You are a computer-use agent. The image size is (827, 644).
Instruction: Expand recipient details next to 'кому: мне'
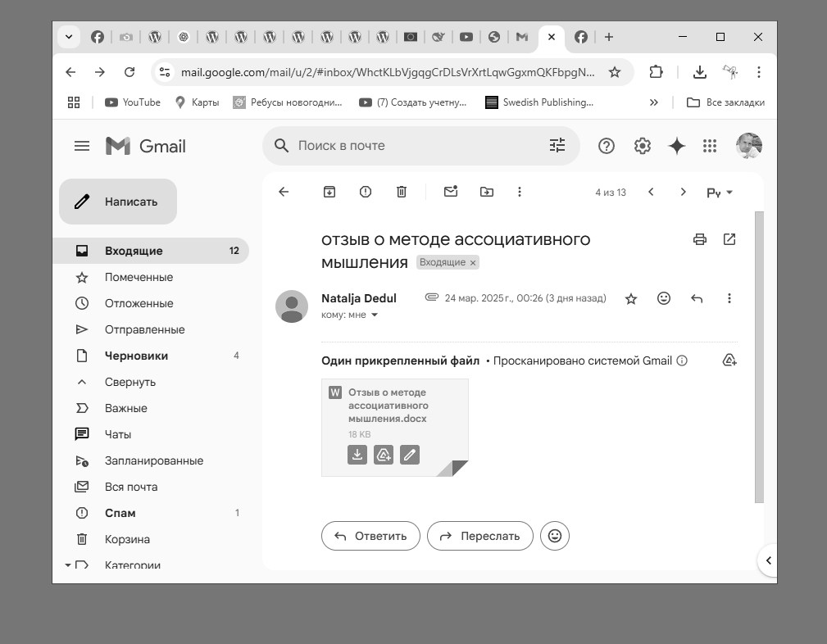(x=375, y=315)
